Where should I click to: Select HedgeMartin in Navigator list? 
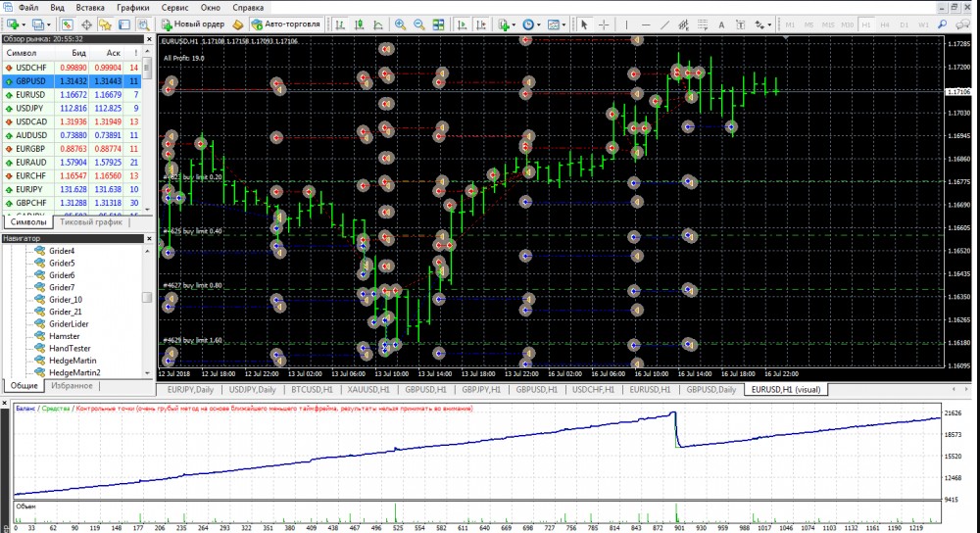point(73,361)
